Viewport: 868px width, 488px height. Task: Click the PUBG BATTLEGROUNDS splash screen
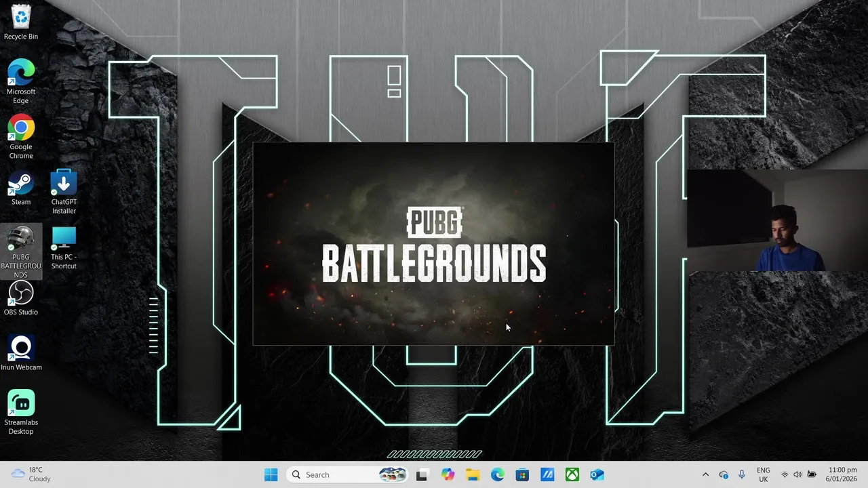tap(433, 244)
